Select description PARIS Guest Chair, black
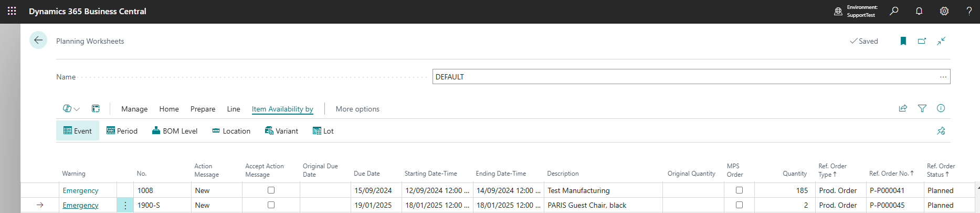Screen dimensions: 980x213 [x=603, y=205]
